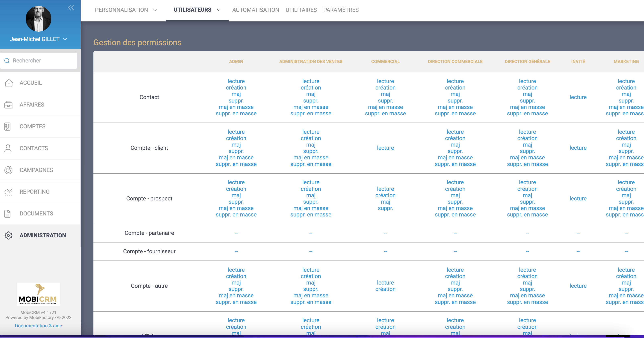
Task: Expand the Personnalisation dropdown chevron
Action: pos(155,10)
